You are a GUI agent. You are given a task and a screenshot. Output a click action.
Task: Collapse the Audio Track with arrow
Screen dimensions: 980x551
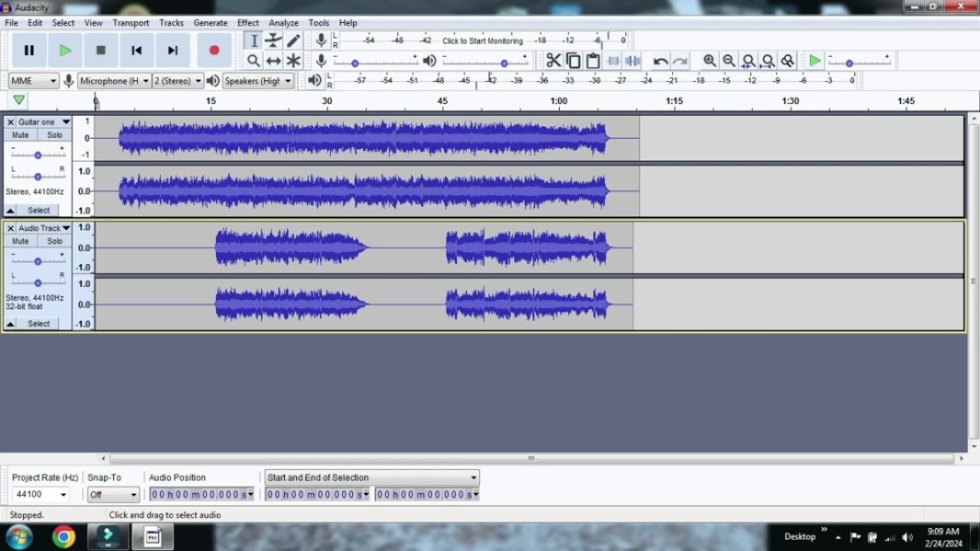click(x=11, y=324)
